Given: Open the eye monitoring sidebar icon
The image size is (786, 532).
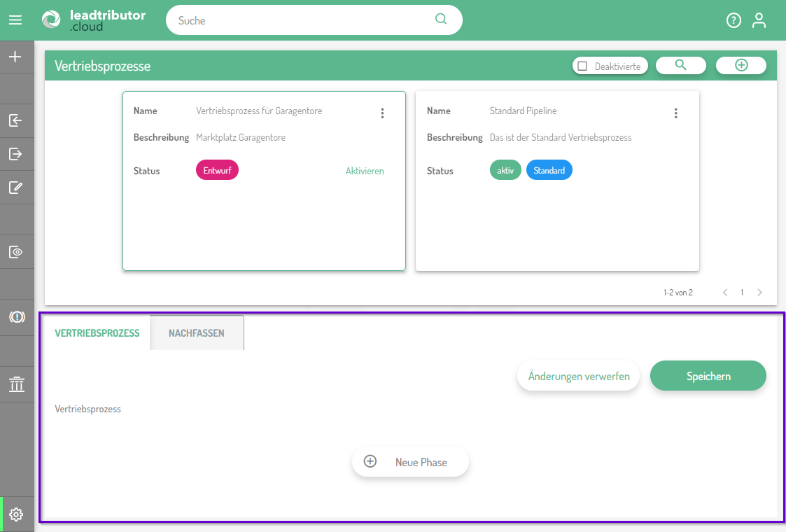Looking at the screenshot, I should (15, 252).
